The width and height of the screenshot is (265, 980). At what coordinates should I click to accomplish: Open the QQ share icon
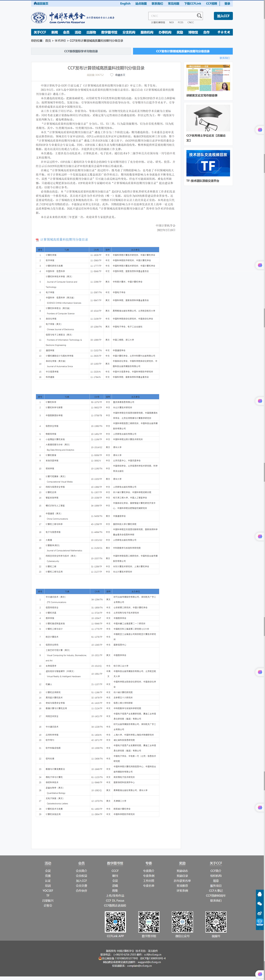click(x=260, y=894)
